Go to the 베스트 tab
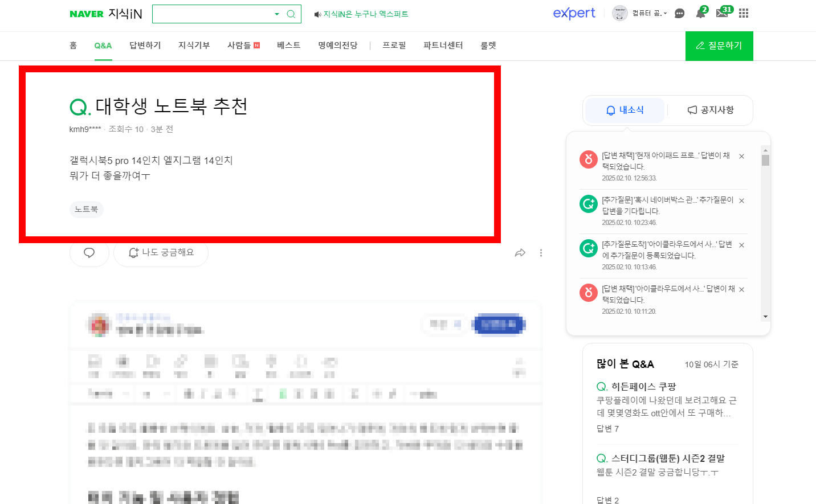 pyautogui.click(x=288, y=46)
